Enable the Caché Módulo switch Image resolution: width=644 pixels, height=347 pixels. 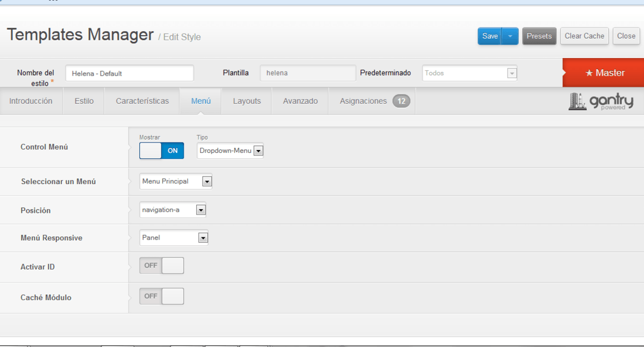[x=162, y=297]
